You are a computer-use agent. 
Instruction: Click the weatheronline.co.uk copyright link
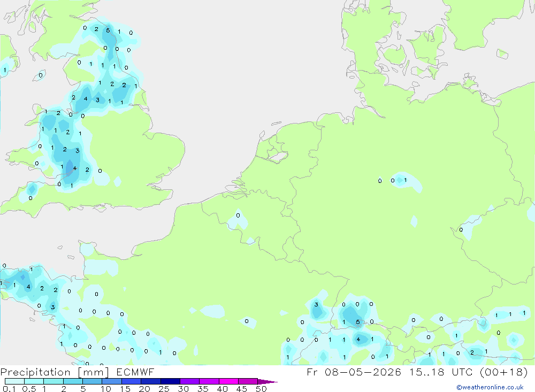pos(490,387)
